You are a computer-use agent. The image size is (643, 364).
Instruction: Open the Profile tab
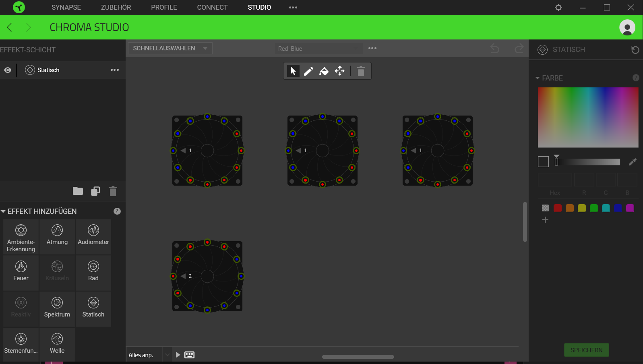pos(164,7)
